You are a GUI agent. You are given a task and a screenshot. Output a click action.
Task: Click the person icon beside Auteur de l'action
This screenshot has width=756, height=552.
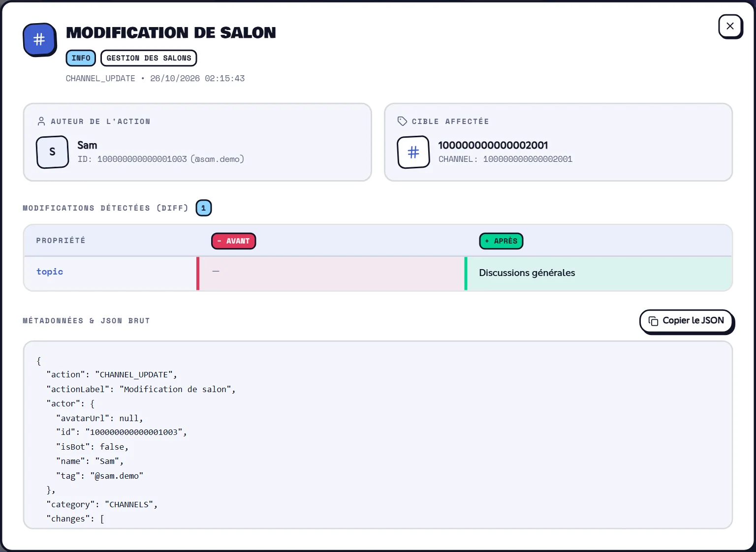(41, 121)
